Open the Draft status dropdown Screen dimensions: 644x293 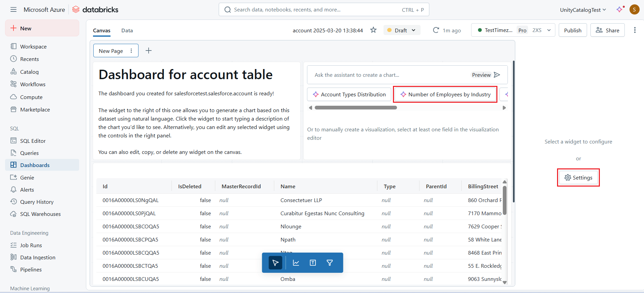pyautogui.click(x=402, y=30)
